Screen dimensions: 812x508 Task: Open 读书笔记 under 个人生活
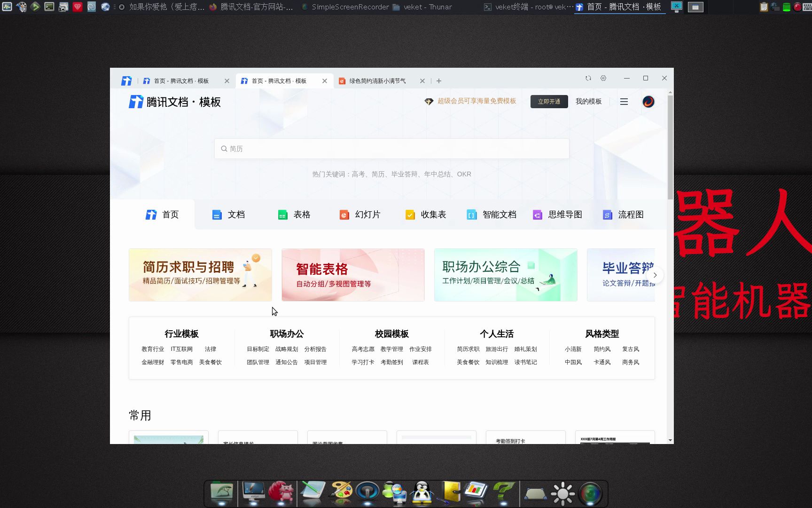coord(526,362)
